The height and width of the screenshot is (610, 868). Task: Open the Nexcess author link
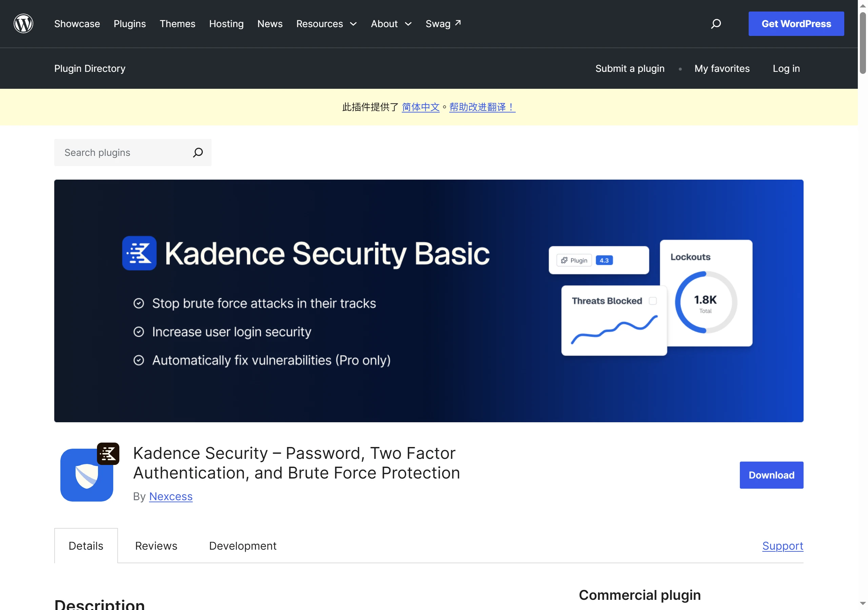(171, 496)
